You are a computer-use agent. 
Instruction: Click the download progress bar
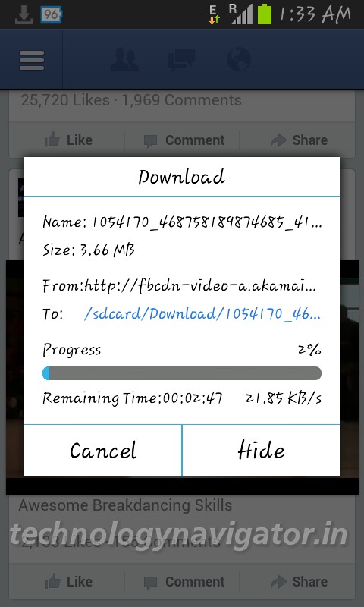coord(182,373)
